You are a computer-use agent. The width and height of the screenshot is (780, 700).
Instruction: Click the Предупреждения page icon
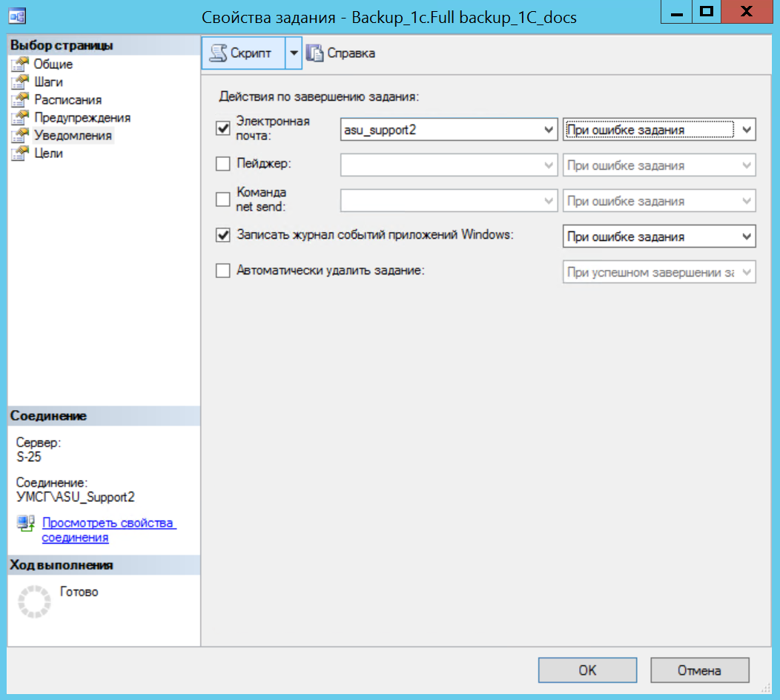pyautogui.click(x=20, y=118)
